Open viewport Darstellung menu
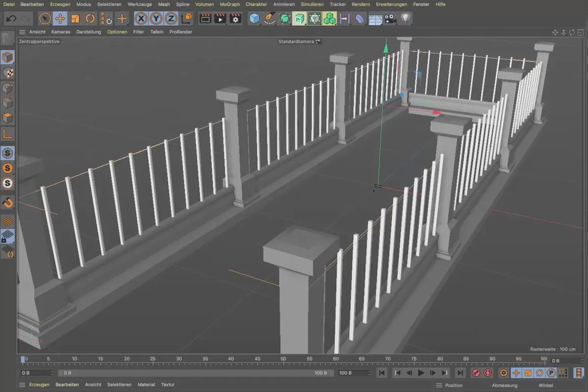 (89, 32)
